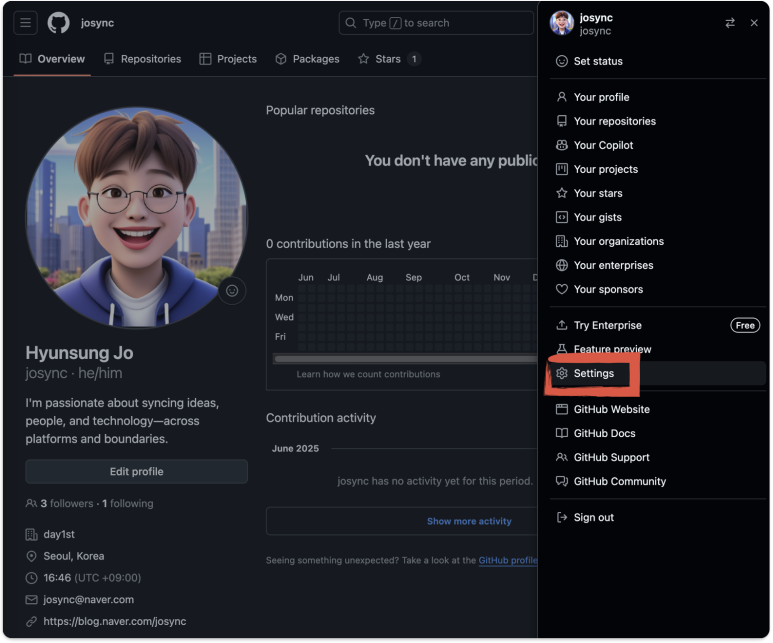773x643 pixels.
Task: Open GitHub Docs menu entry
Action: click(658, 433)
